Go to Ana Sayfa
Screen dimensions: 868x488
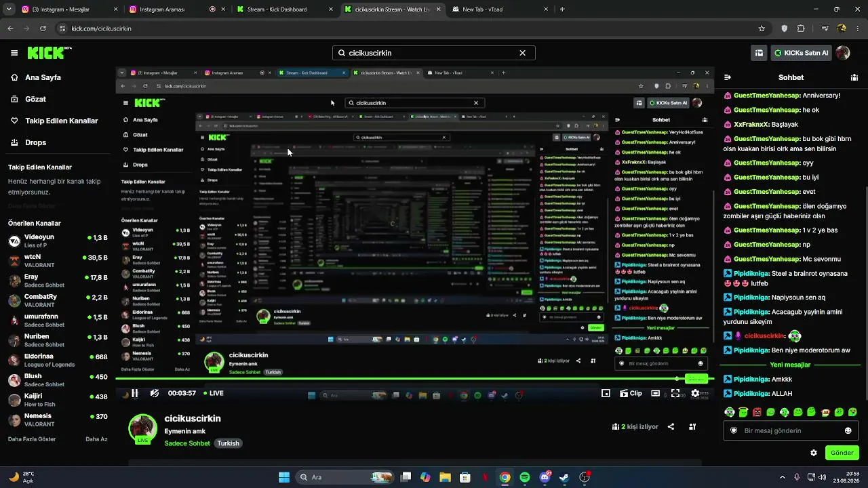tap(43, 77)
